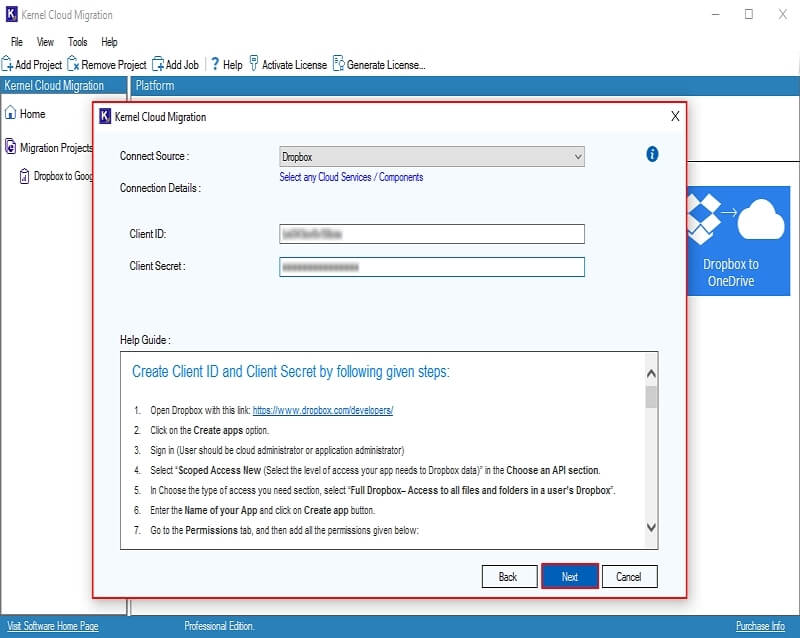Screen dimensions: 800x638
Task: Focus the Client Secret input field
Action: (x=432, y=267)
